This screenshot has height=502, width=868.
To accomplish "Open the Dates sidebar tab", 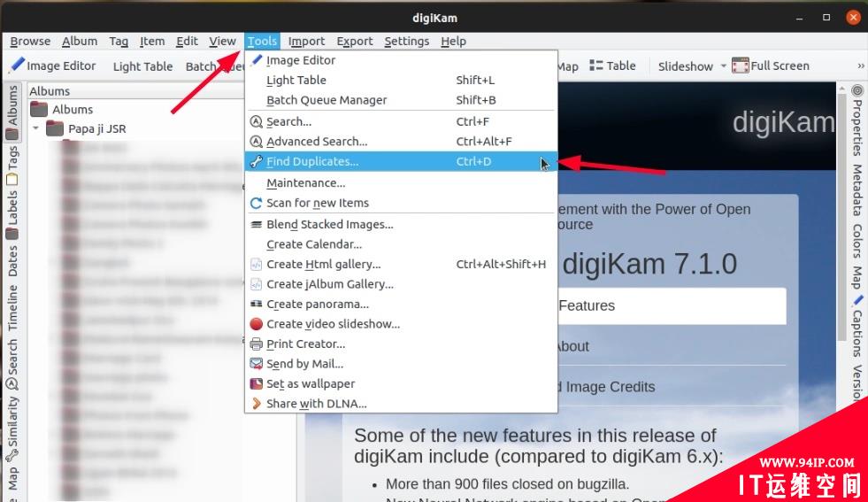I will (12, 260).
